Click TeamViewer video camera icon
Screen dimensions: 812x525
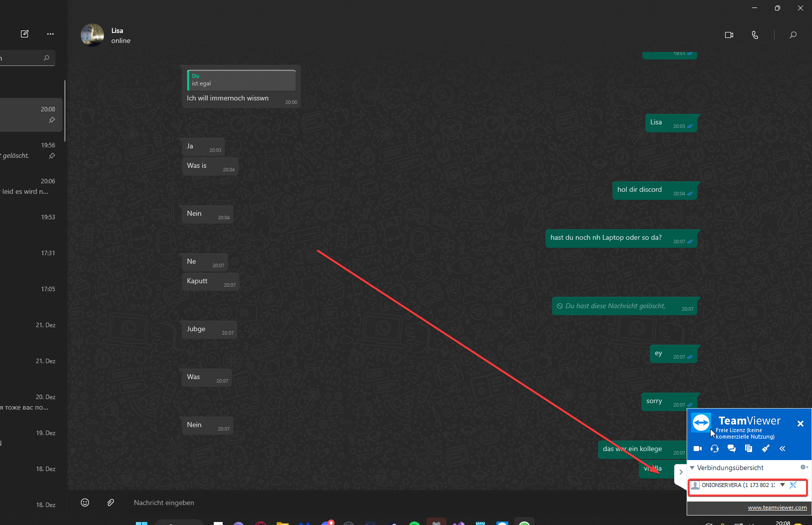[698, 449]
